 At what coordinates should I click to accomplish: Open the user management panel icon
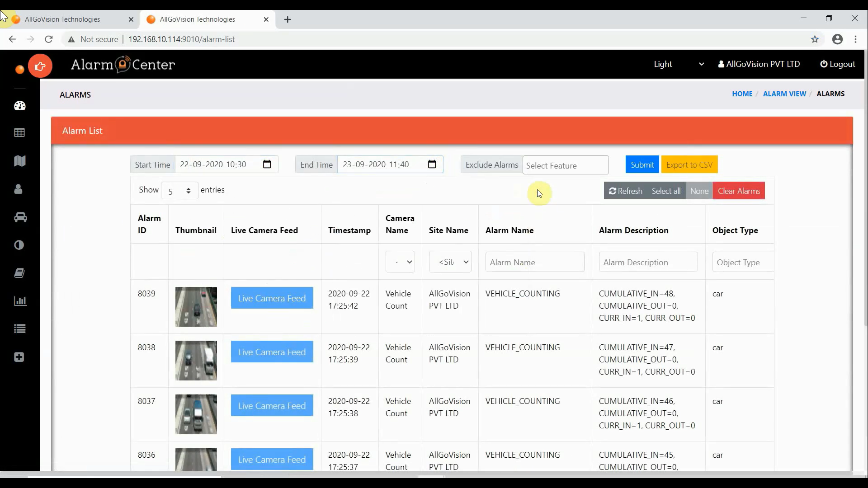click(20, 189)
